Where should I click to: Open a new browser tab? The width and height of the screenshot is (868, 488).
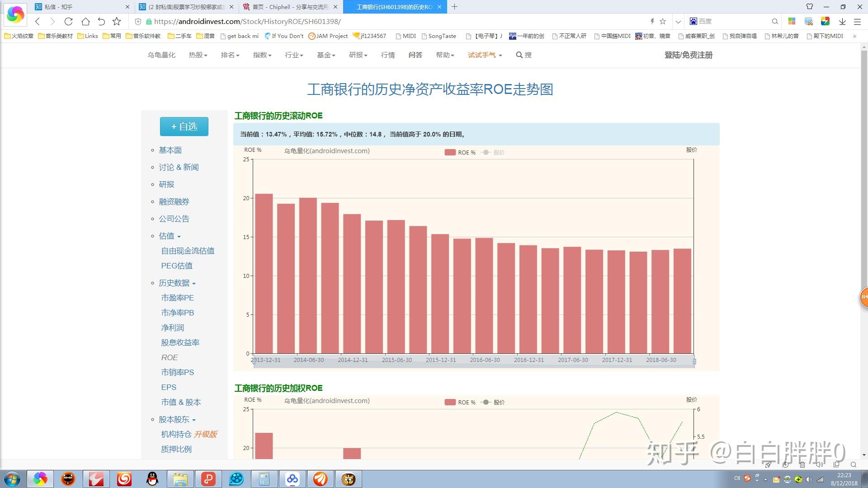(x=454, y=7)
